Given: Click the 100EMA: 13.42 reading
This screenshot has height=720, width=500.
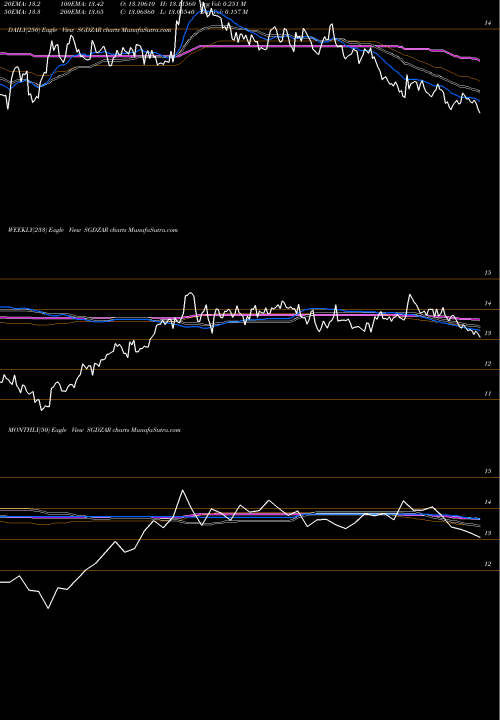Looking at the screenshot, I should coord(84,4).
